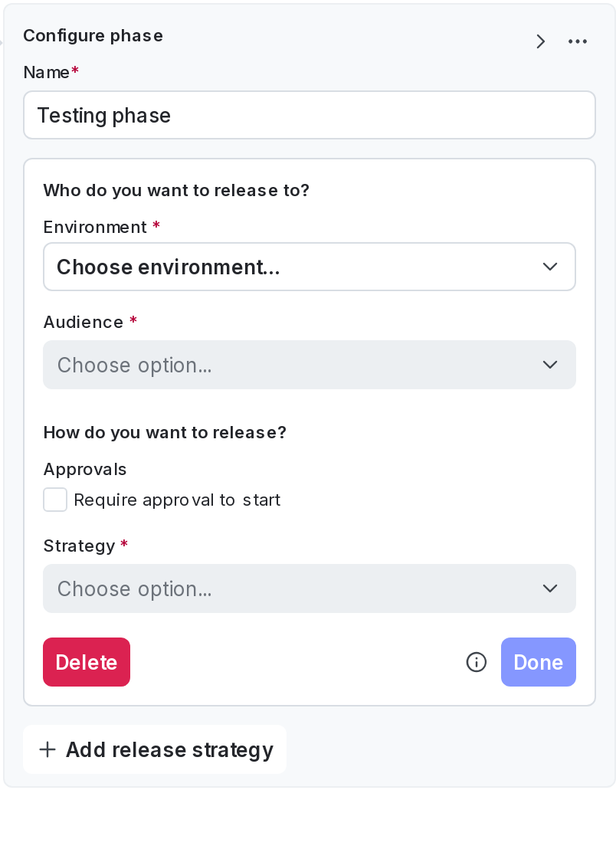Click the Who do you want to release to heading
This screenshot has height=849, width=616.
(176, 191)
